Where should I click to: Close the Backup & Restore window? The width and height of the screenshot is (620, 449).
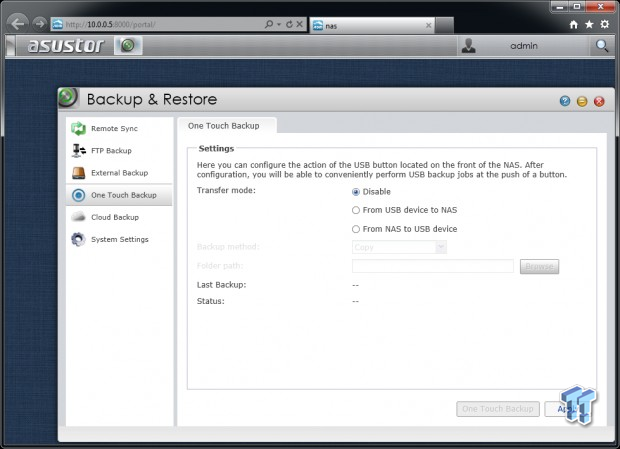click(599, 101)
